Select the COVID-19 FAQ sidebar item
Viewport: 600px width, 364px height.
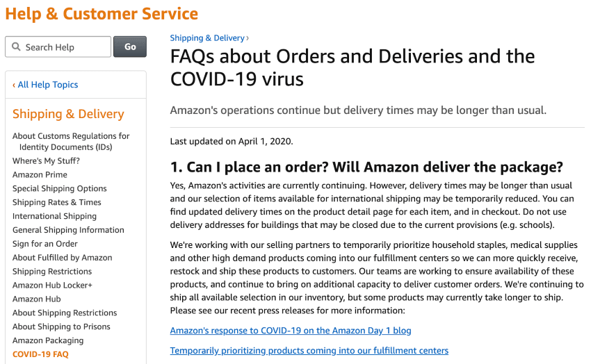pyautogui.click(x=40, y=354)
